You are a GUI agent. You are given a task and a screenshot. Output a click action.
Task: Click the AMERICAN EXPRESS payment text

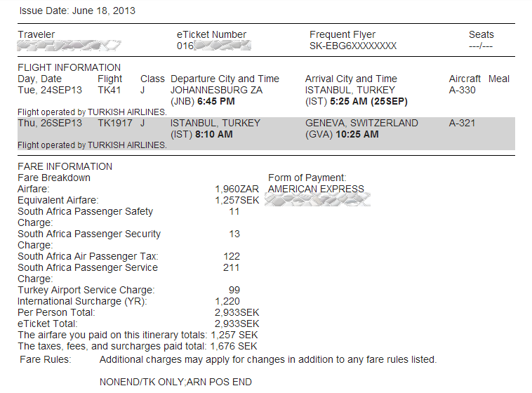coord(316,189)
